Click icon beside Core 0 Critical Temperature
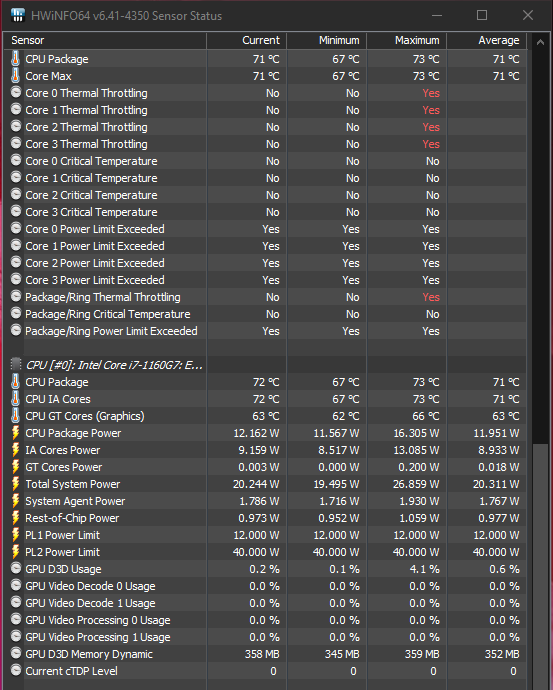553x690 pixels. tap(16, 161)
